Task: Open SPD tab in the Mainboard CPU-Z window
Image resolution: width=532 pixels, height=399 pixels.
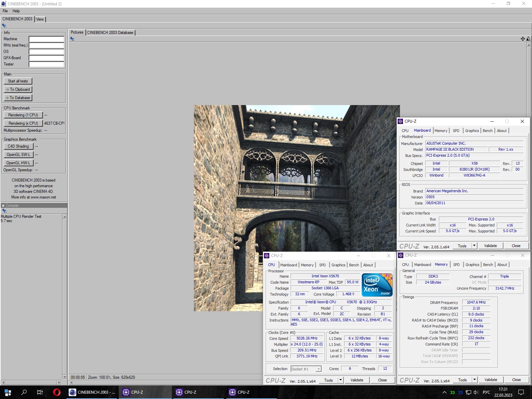Action: pyautogui.click(x=456, y=131)
